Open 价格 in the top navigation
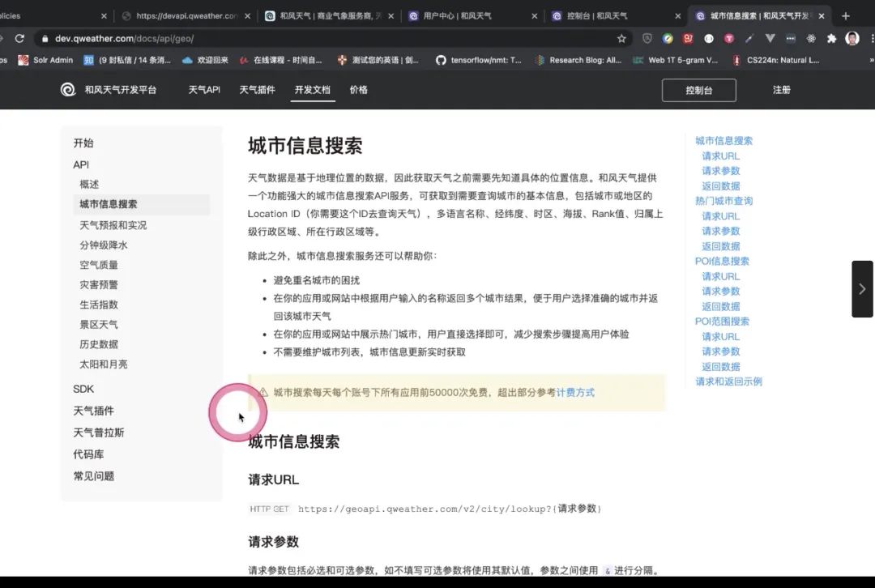875x588 pixels. pyautogui.click(x=359, y=90)
